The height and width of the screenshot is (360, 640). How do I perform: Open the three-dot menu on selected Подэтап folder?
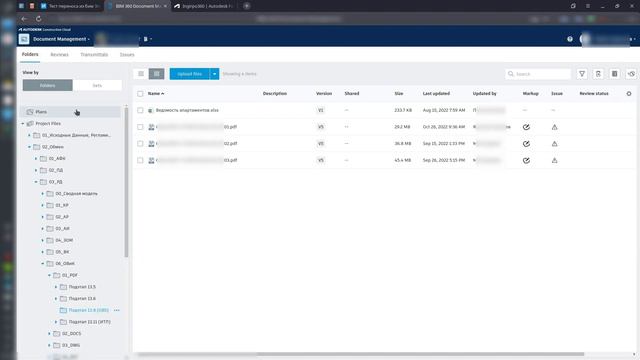[x=117, y=310]
